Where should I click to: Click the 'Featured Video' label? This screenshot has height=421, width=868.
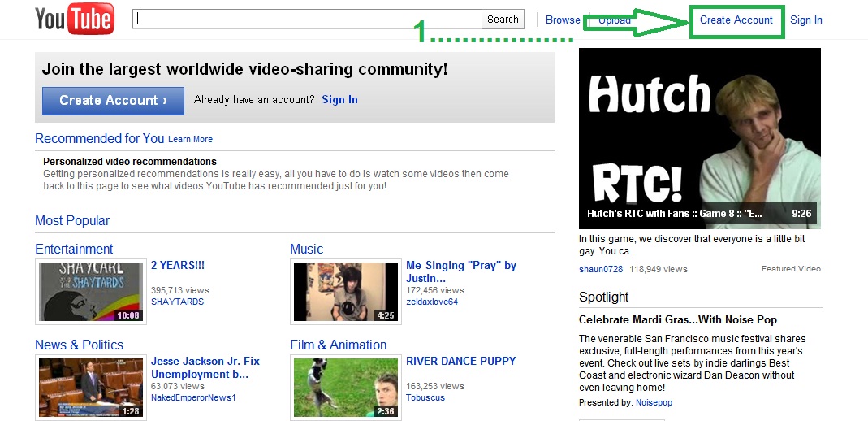[x=791, y=269]
